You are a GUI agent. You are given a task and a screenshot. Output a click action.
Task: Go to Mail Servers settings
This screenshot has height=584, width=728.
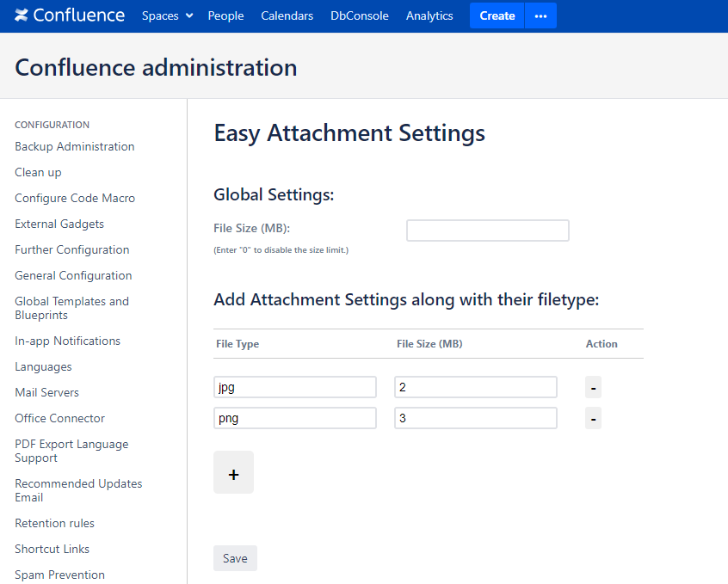click(x=46, y=392)
